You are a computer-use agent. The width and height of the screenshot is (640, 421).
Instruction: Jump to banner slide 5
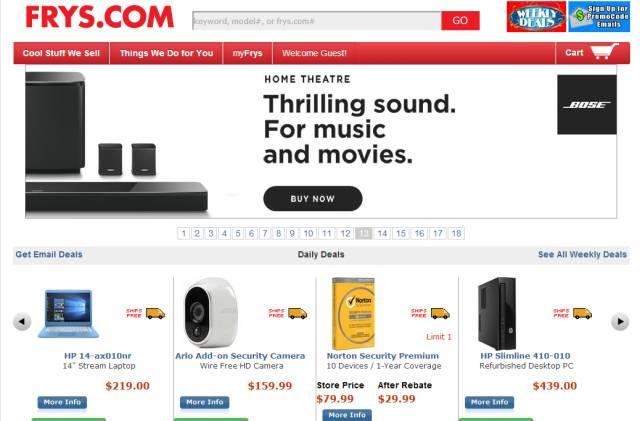tap(238, 234)
